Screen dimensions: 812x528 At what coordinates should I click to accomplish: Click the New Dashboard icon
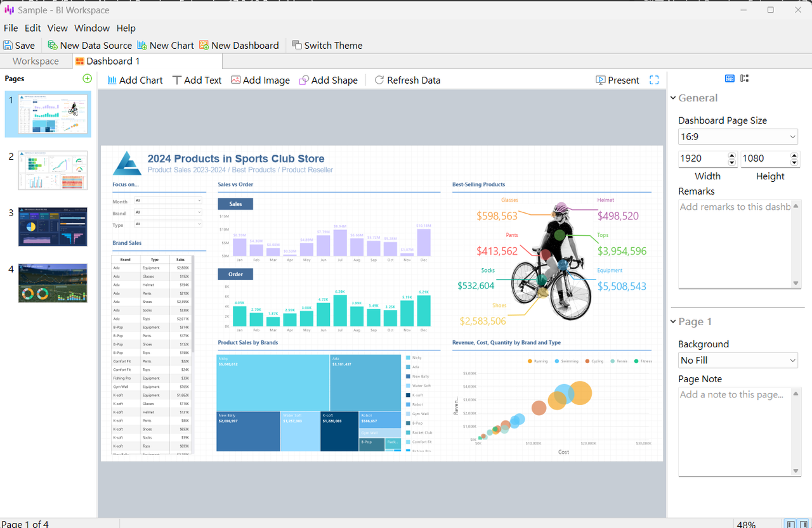[x=204, y=45]
